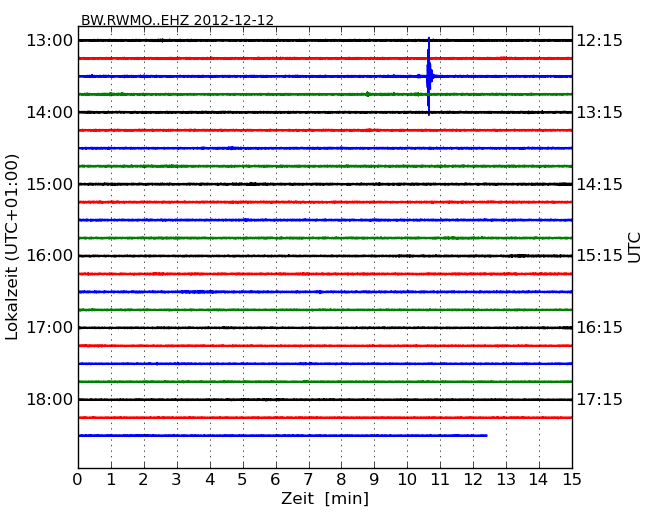Click the 13:00 local time label
Image resolution: width=650 pixels, height=520 pixels.
(49, 41)
